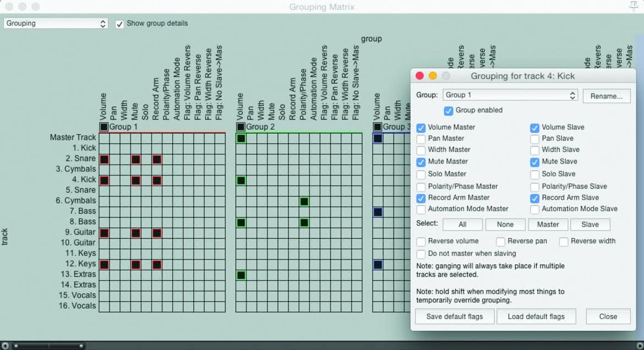The height and width of the screenshot is (350, 644).
Task: Check Automation Mode Master option
Action: 421,210
